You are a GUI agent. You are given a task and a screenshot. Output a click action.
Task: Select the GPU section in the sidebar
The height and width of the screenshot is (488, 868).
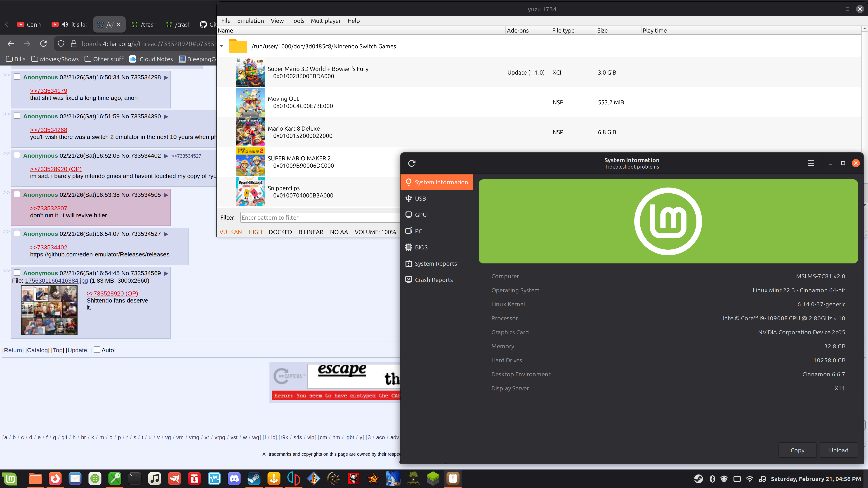coord(420,215)
